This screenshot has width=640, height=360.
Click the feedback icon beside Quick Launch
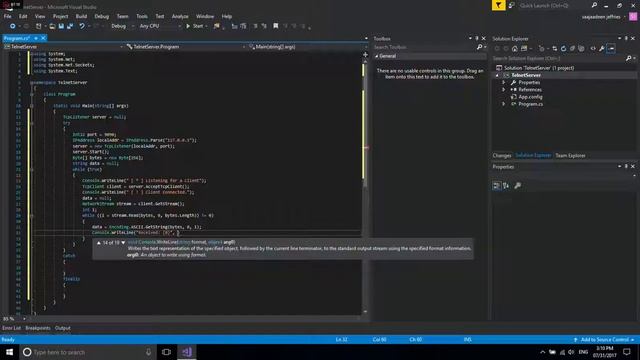pyautogui.click(x=511, y=5)
